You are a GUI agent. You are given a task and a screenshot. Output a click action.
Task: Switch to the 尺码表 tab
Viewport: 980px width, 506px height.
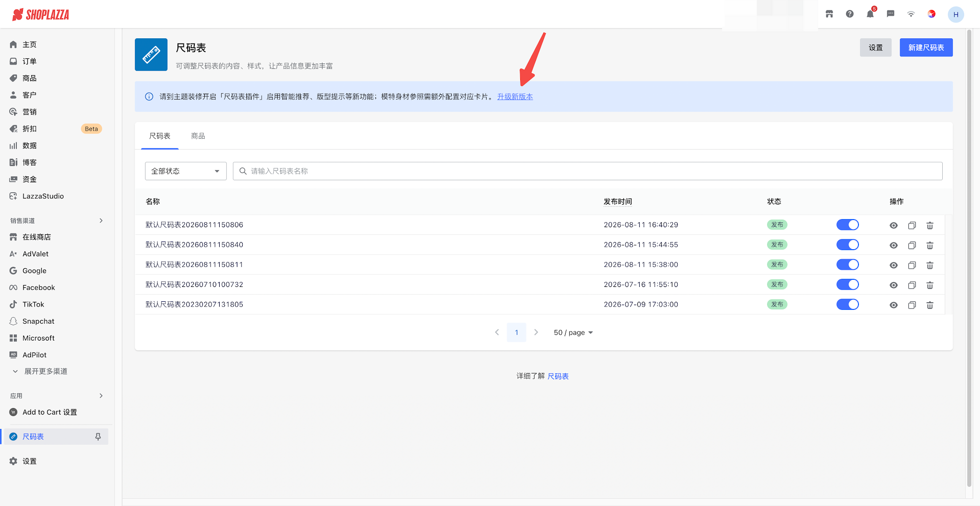tap(160, 136)
